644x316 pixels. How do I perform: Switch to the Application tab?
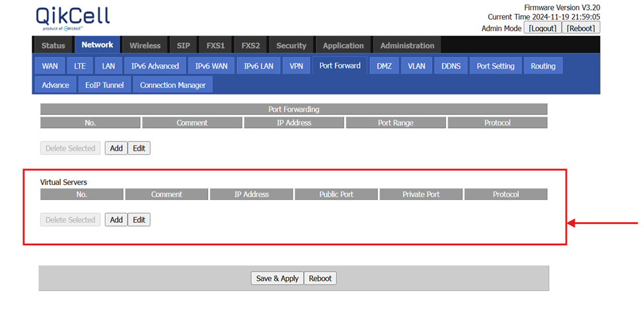pos(343,46)
